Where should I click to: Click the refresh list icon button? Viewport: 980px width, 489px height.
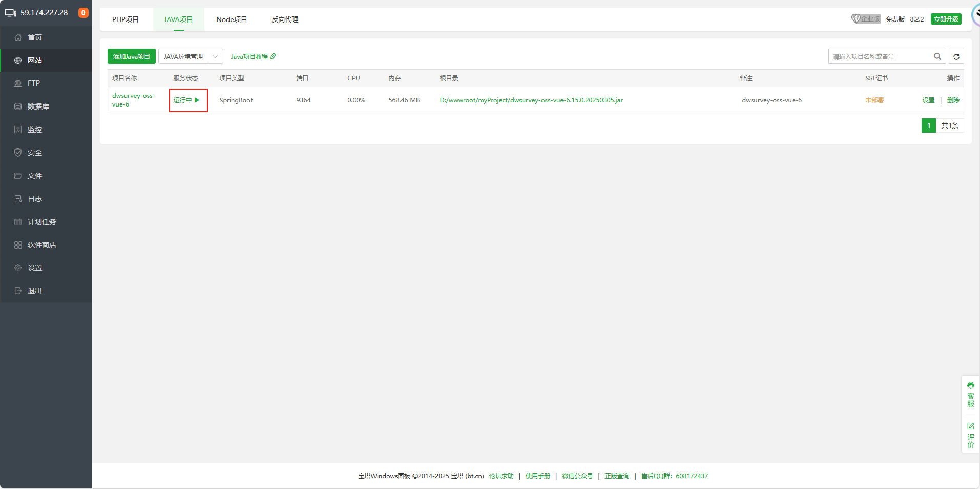(956, 57)
